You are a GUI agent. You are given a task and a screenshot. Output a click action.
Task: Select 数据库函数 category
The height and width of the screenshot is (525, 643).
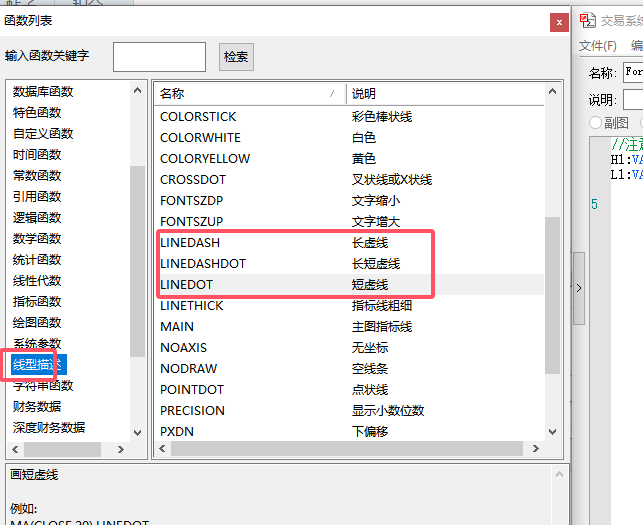point(43,91)
